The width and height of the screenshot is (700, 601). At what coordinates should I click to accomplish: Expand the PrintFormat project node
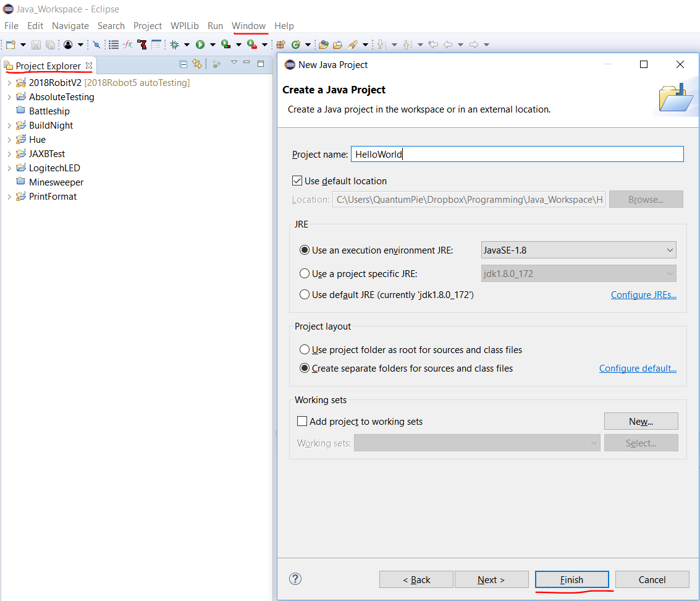point(9,197)
